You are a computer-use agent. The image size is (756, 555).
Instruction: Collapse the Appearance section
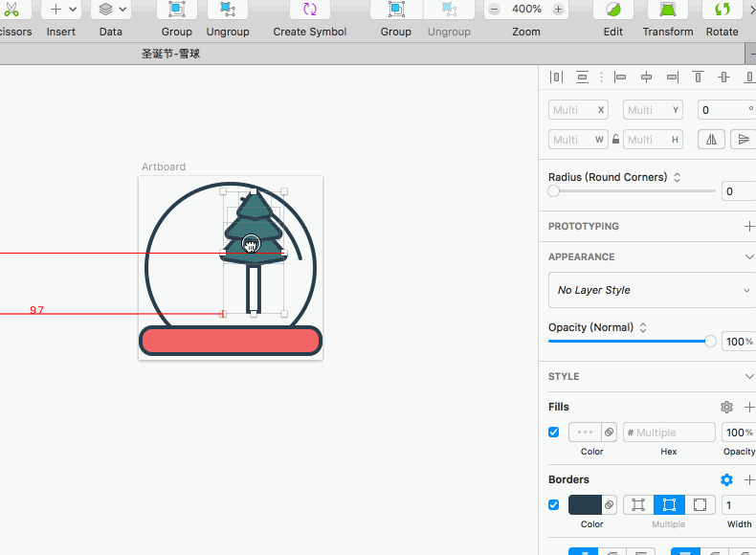point(748,256)
